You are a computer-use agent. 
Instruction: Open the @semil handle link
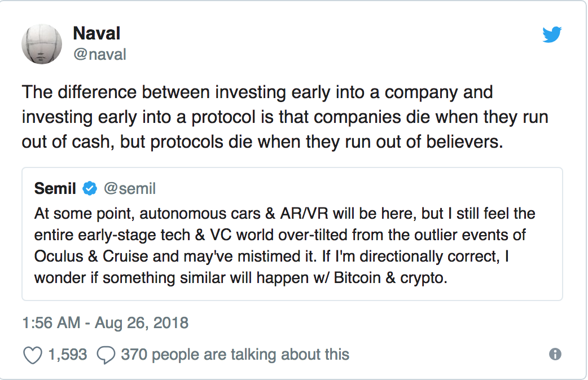(130, 188)
